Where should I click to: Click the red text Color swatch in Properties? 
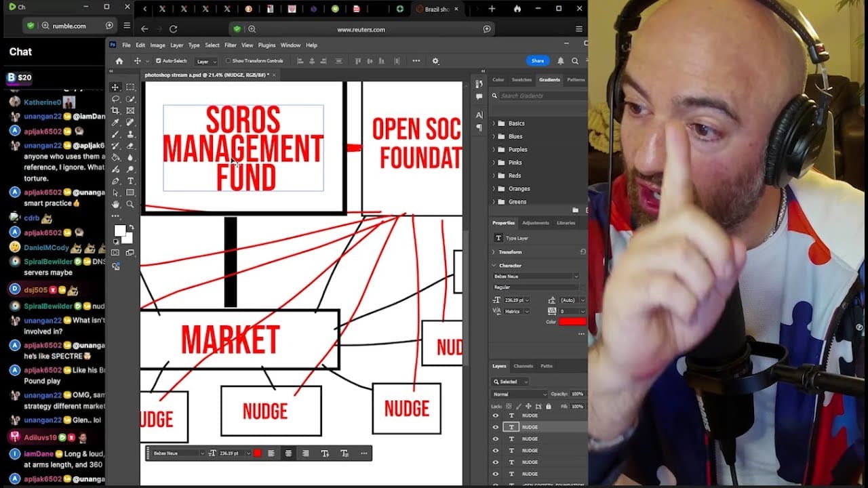(x=572, y=321)
